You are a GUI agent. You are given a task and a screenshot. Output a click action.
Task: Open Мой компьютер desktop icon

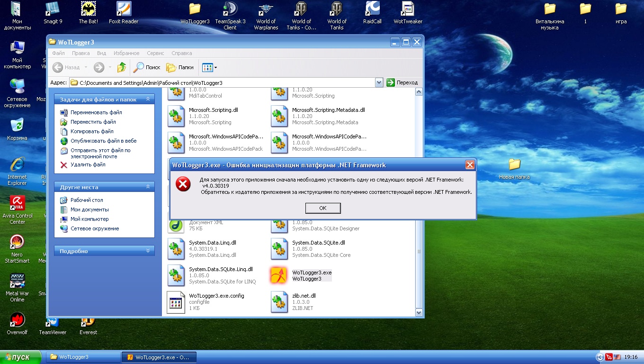point(18,55)
